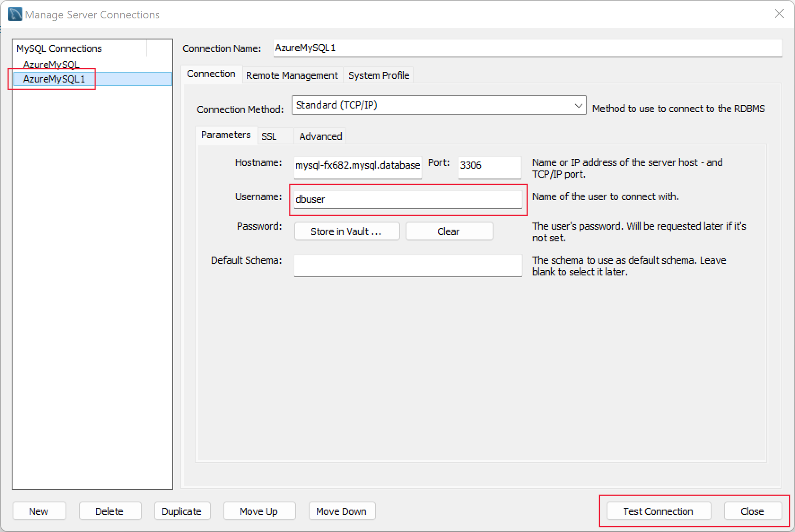
Task: Duplicate the selected connection
Action: 182,511
